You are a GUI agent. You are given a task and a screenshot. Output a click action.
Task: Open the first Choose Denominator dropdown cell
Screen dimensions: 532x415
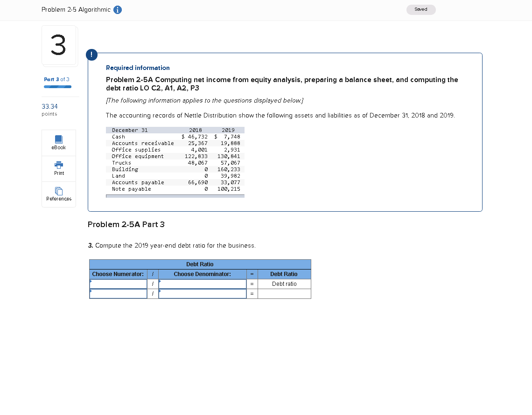pos(202,284)
